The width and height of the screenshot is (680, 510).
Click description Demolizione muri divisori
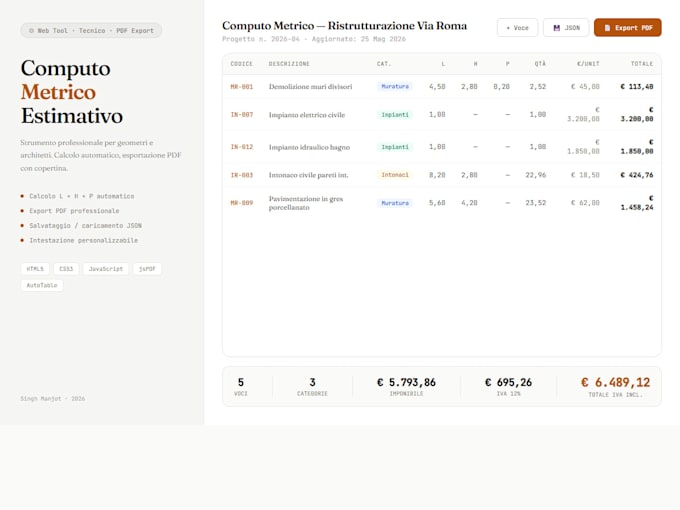(311, 87)
